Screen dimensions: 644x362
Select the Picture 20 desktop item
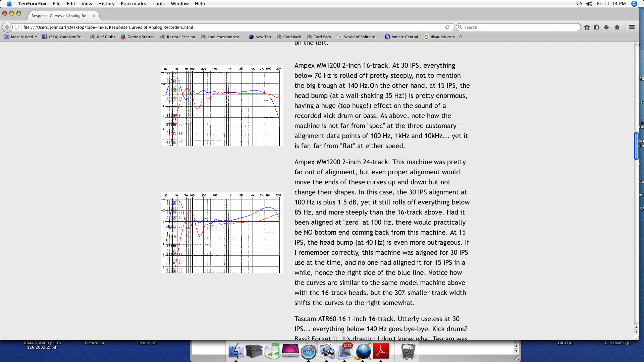point(94,343)
